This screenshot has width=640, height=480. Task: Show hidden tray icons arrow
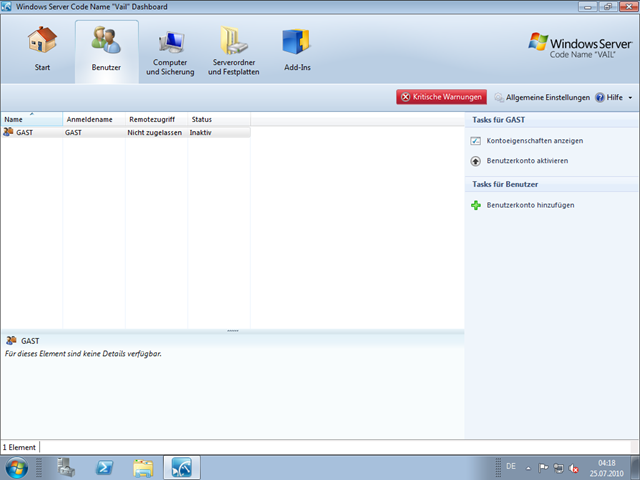click(528, 468)
